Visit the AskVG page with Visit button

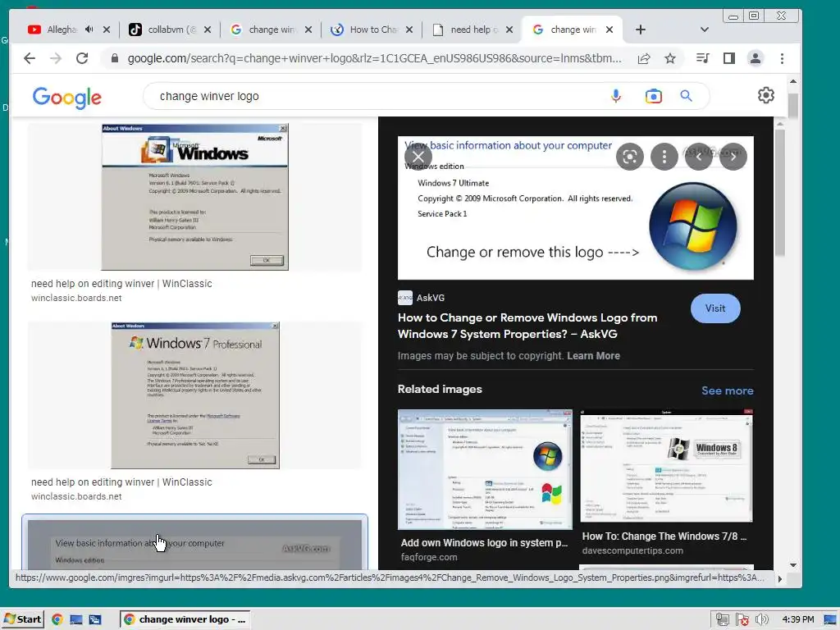[715, 308]
